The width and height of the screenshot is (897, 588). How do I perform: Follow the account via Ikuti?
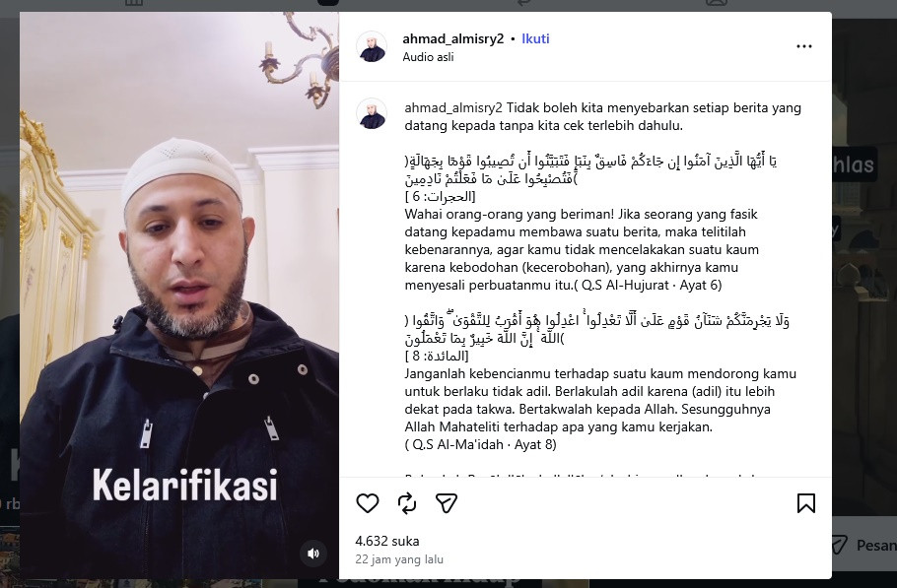[535, 38]
